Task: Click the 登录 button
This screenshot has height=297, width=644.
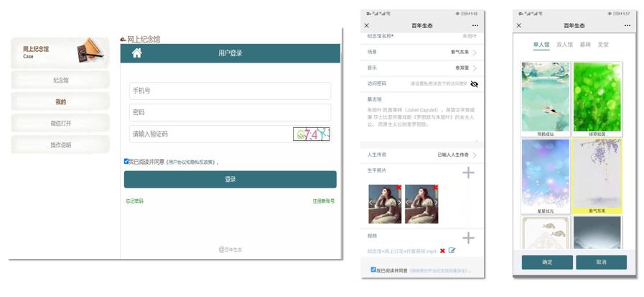Action: [x=230, y=179]
